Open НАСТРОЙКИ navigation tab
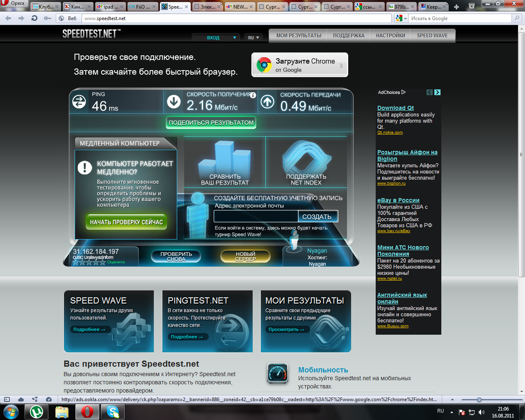The height and width of the screenshot is (420, 525). 390,36
